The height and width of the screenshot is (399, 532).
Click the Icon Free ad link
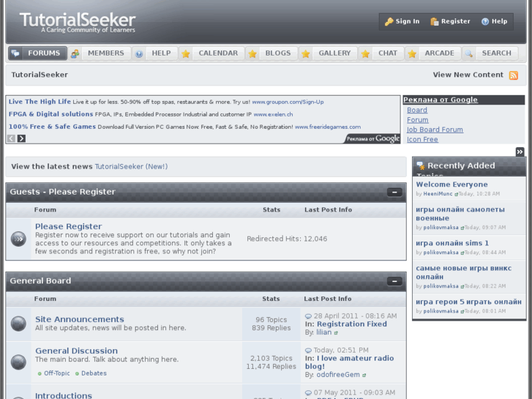[422, 140]
